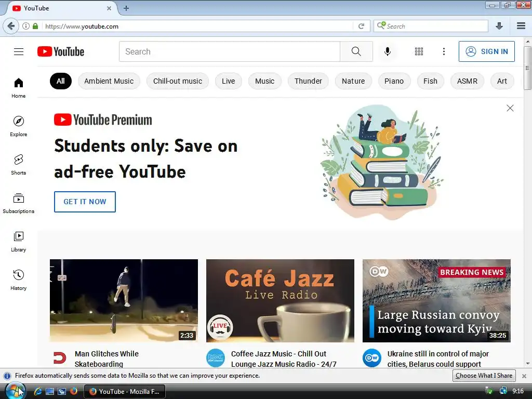
Task: Open the YouTube apps grid icon
Action: pos(419,51)
